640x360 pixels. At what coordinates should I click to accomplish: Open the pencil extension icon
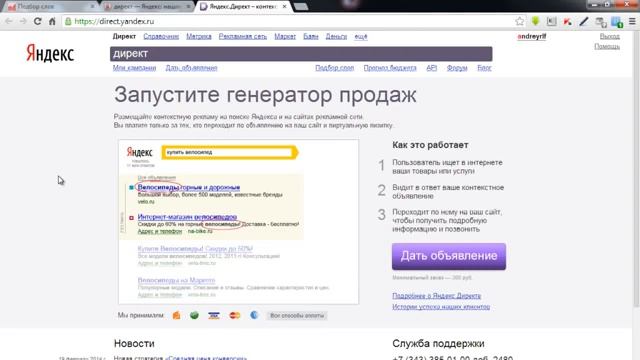(x=584, y=21)
